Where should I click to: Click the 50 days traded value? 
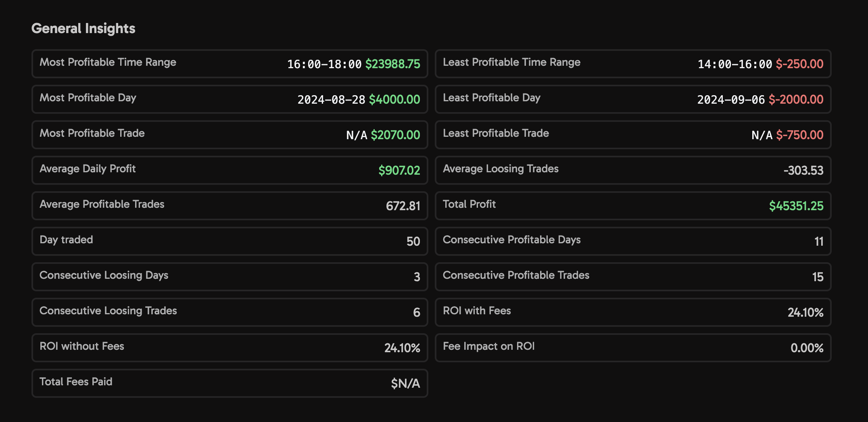413,242
